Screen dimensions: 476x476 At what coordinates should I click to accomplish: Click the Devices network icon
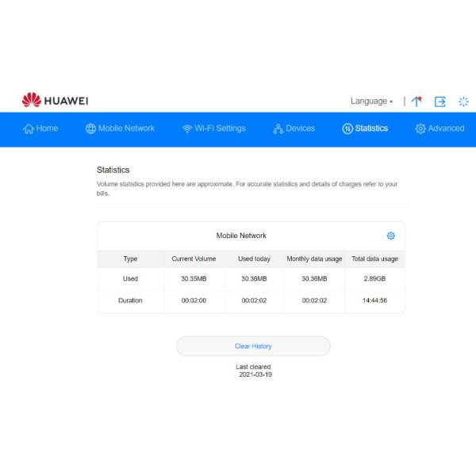pyautogui.click(x=278, y=129)
